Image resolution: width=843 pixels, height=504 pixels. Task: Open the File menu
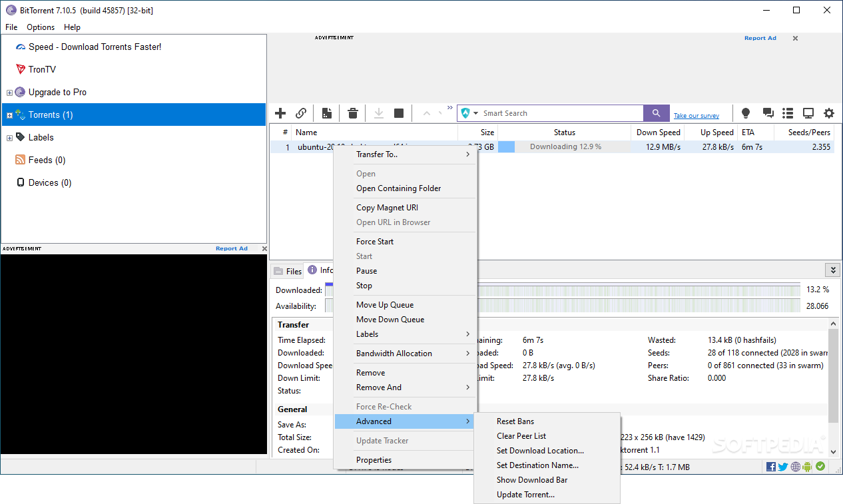click(x=11, y=27)
